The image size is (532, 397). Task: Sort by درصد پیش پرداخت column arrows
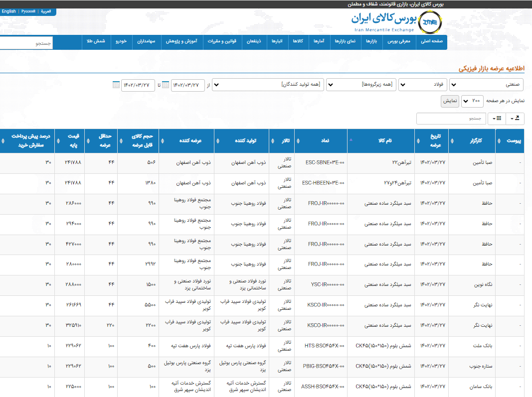coord(3,140)
